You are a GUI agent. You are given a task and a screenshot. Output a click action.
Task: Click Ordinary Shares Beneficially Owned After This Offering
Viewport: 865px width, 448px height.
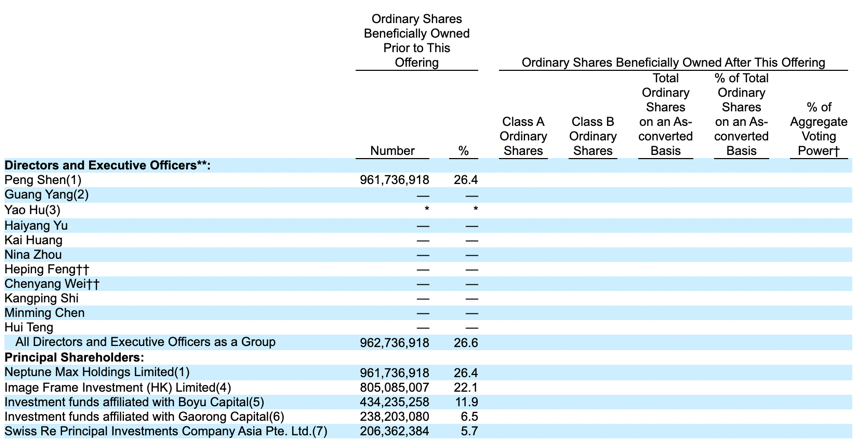click(673, 62)
